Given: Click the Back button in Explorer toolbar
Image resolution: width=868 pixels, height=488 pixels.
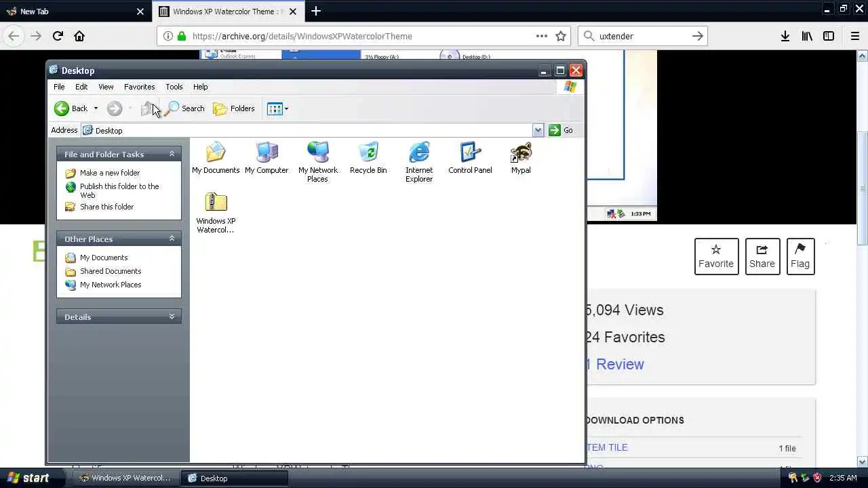Looking at the screenshot, I should [x=71, y=108].
